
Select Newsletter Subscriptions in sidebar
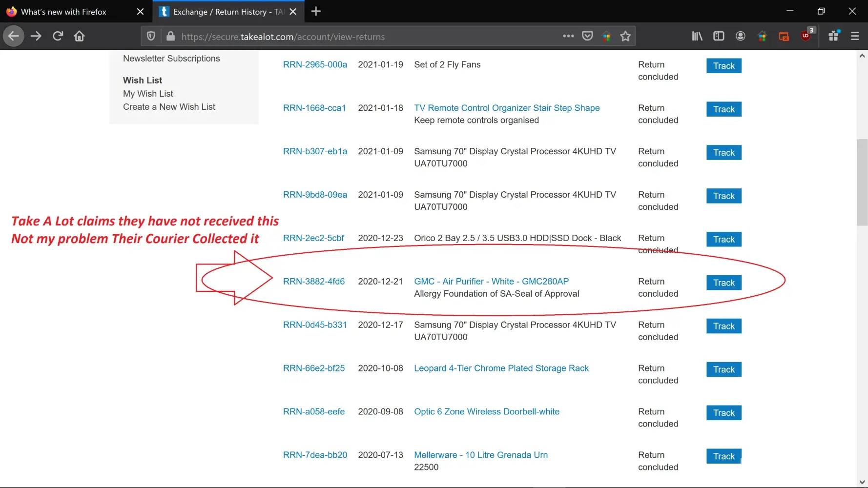[x=171, y=59]
